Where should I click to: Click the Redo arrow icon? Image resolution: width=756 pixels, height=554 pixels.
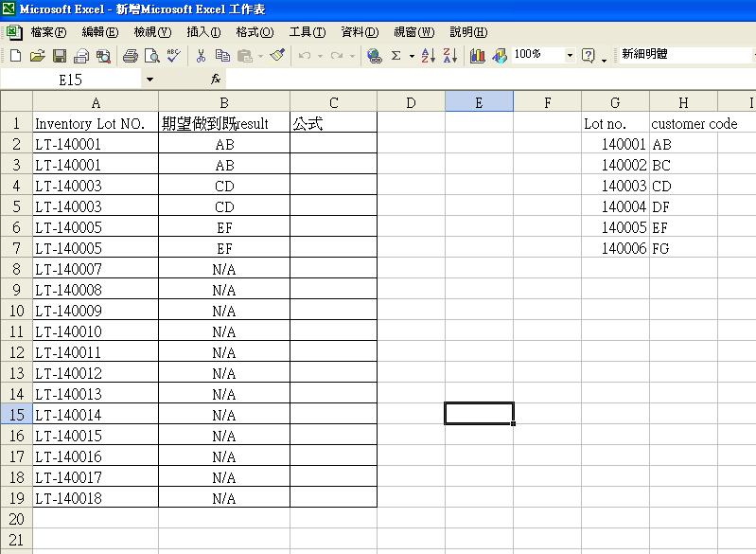(337, 56)
